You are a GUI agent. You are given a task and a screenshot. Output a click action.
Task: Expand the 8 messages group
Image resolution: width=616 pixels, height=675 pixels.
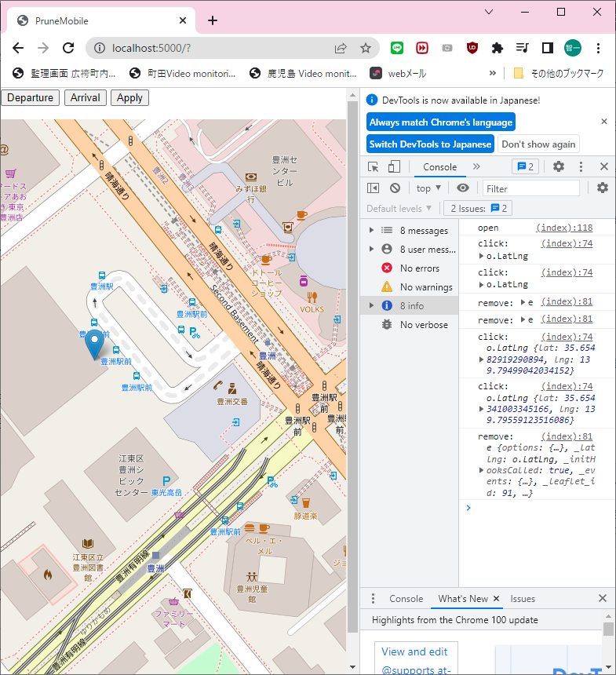point(371,231)
